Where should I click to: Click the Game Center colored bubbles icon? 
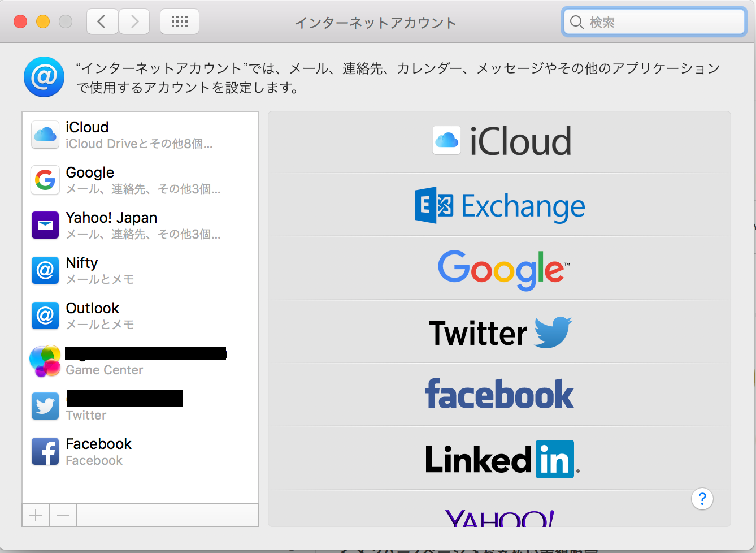click(45, 361)
